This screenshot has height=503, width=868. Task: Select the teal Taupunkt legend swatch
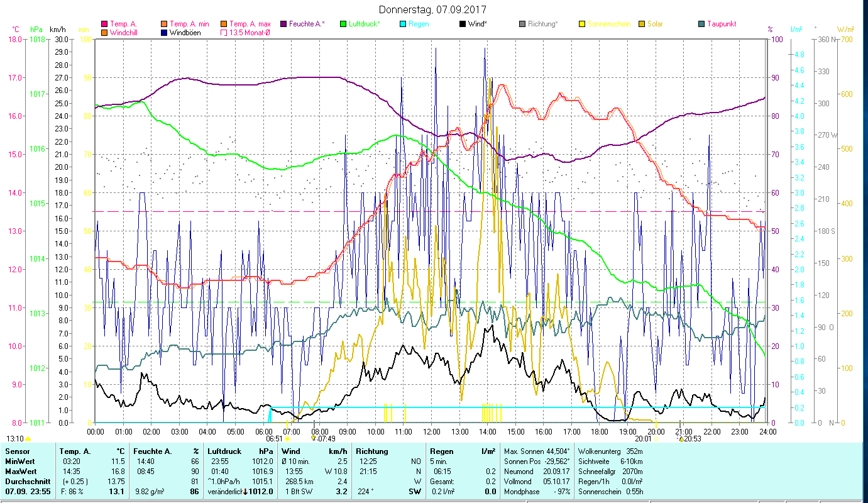pyautogui.click(x=701, y=24)
